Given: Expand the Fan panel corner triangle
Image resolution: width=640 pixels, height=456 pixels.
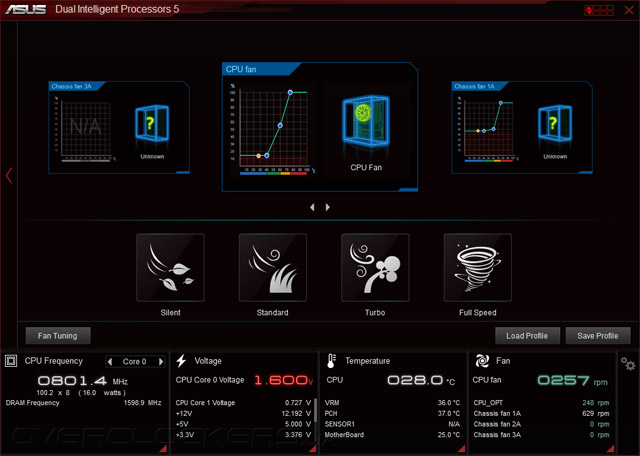Looking at the screenshot, I should pyautogui.click(x=611, y=449).
